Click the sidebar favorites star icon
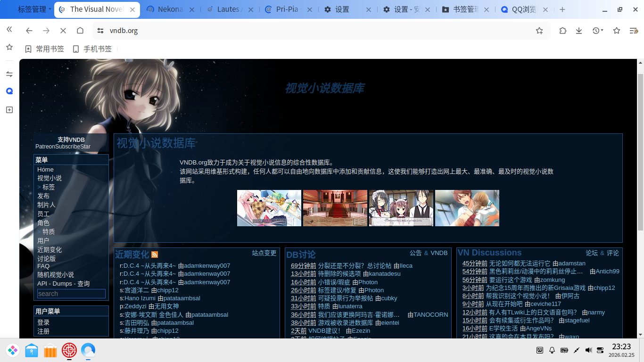Screen dimensions: 644x362 9,47
